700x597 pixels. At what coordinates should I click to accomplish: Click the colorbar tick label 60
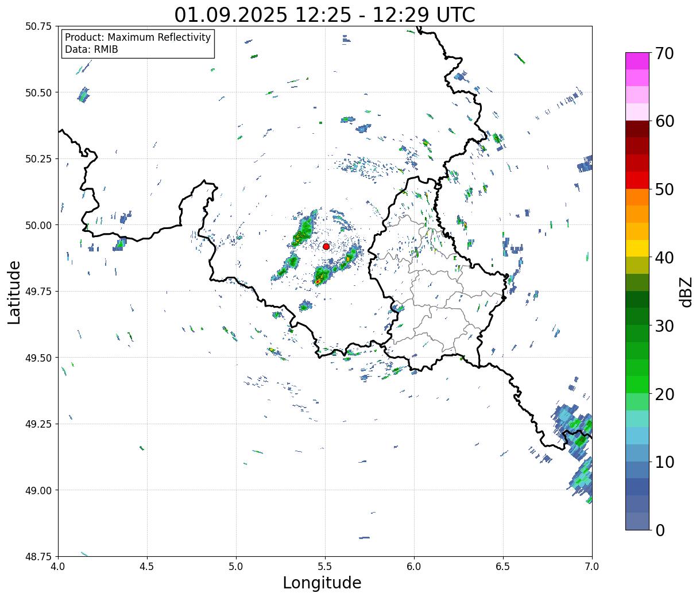pos(664,121)
